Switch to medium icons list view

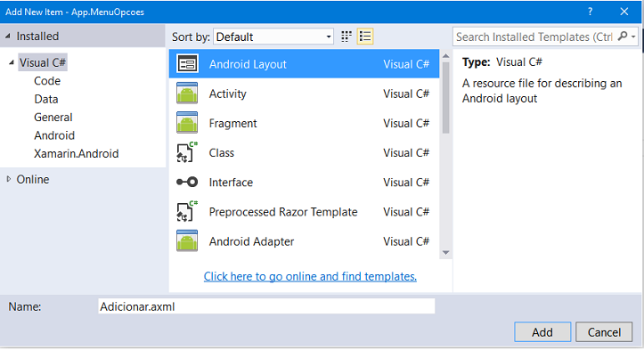coord(365,37)
